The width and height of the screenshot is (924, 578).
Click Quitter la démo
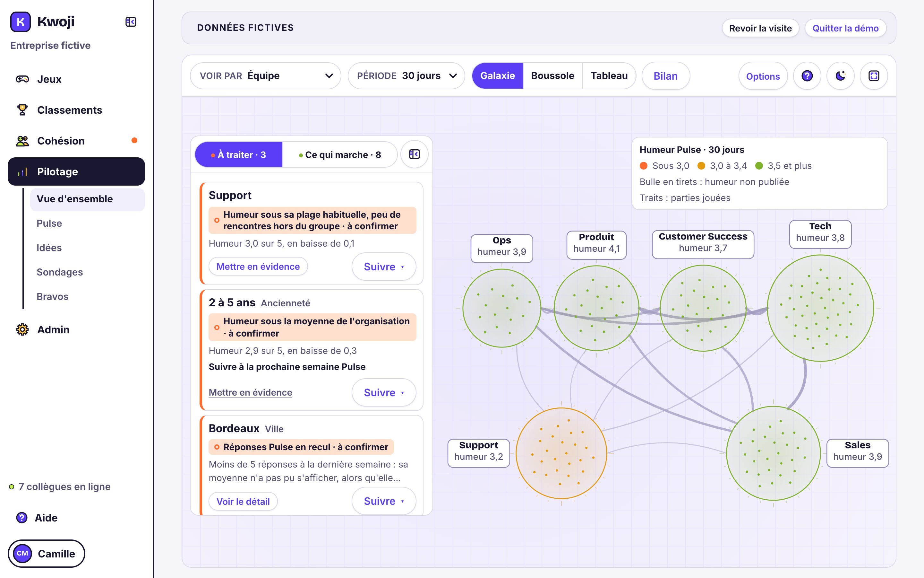(x=845, y=28)
